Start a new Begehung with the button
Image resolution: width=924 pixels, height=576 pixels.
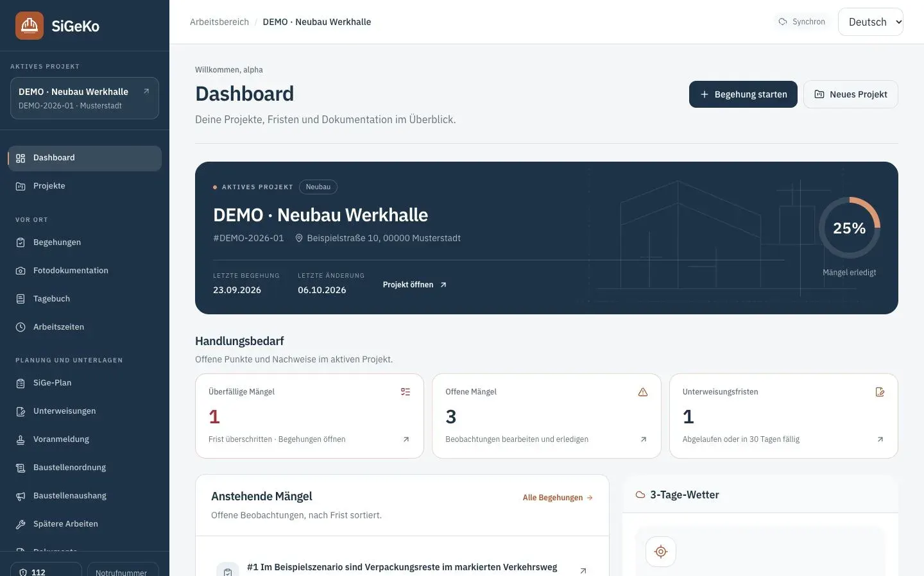pyautogui.click(x=743, y=94)
